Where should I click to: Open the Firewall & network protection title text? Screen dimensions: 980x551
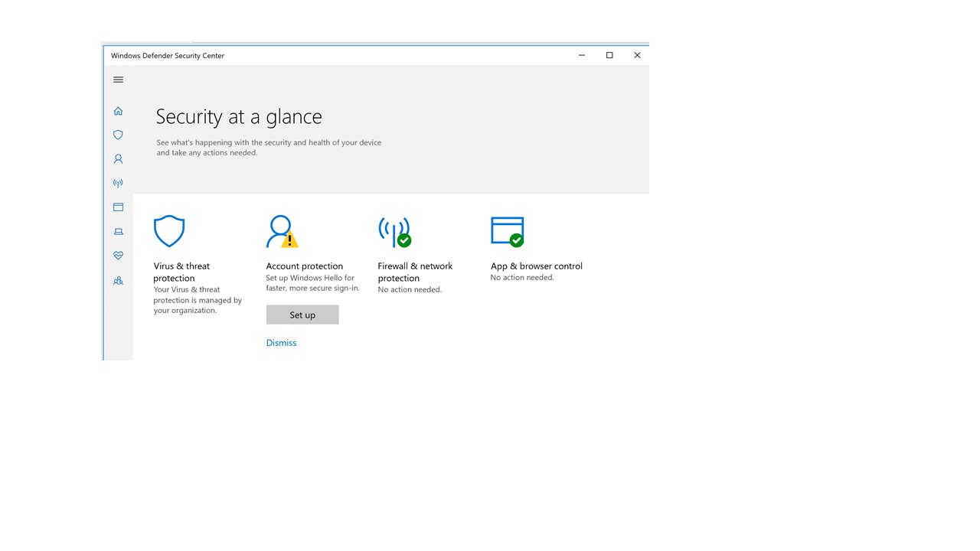click(x=415, y=272)
